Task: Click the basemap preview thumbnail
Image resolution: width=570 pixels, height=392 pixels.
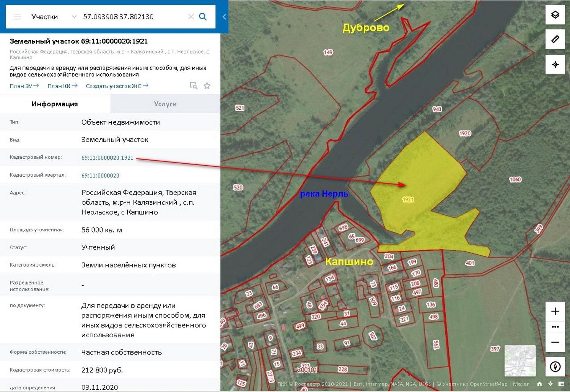Action: [x=520, y=361]
